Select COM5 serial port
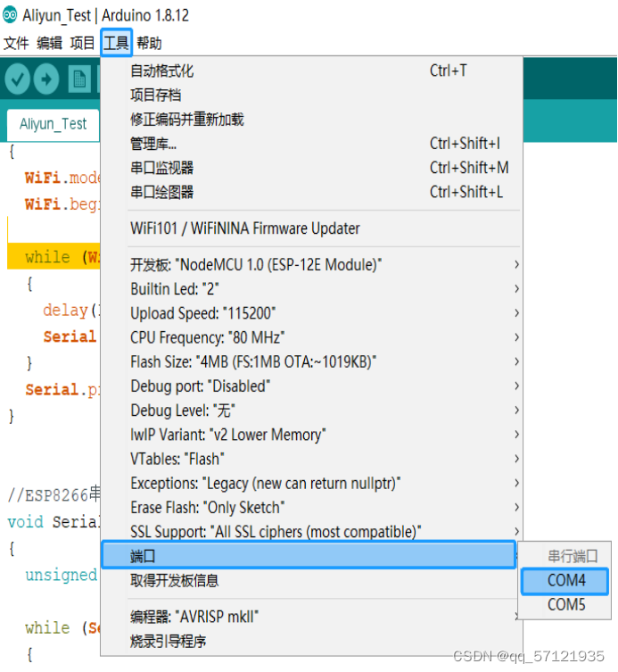The image size is (618, 672). click(x=564, y=605)
